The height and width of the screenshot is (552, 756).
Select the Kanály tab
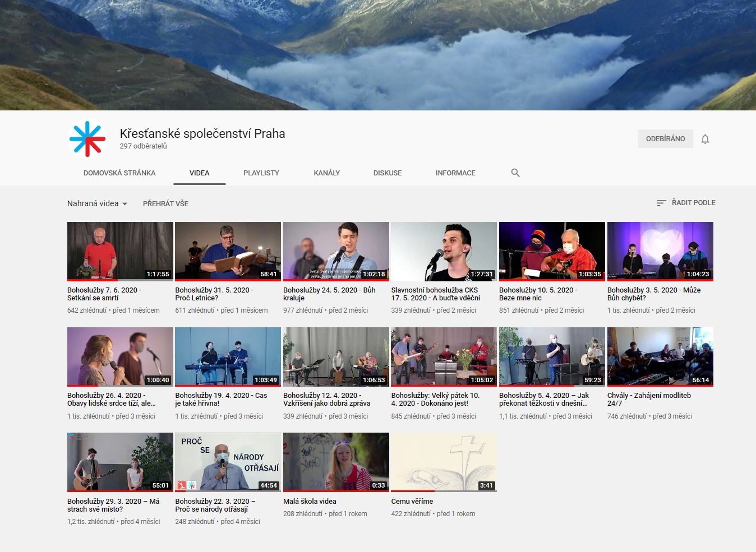click(326, 173)
